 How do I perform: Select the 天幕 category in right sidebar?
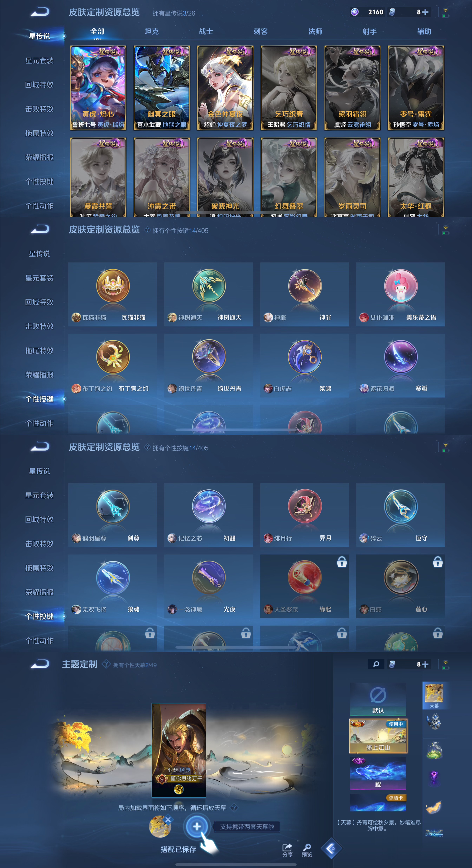coord(434,695)
